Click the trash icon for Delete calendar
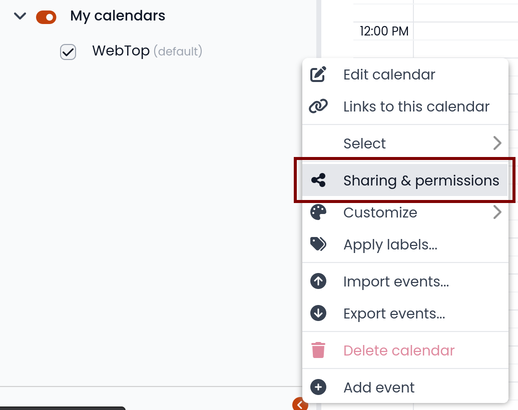The height and width of the screenshot is (410, 518). coord(318,350)
